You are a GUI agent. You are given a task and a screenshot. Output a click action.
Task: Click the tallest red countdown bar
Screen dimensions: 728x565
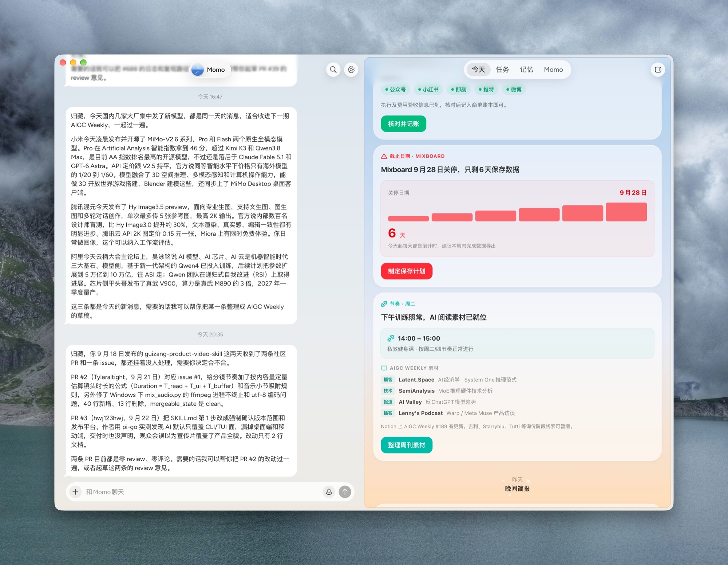[x=626, y=212]
